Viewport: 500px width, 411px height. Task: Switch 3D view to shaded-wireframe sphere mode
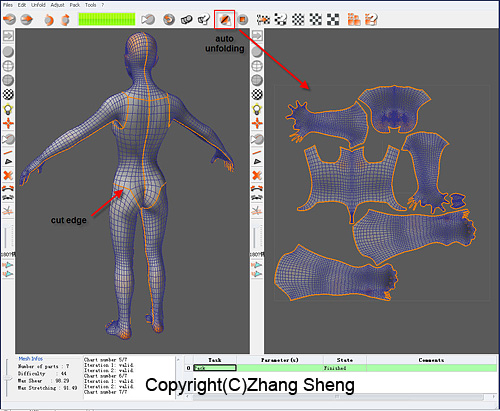point(8,80)
